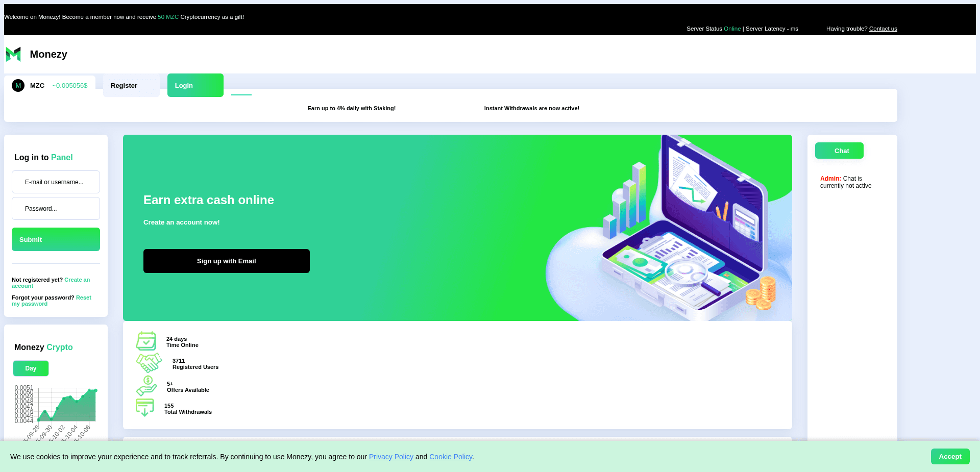Switch to the Login tab

tap(195, 85)
